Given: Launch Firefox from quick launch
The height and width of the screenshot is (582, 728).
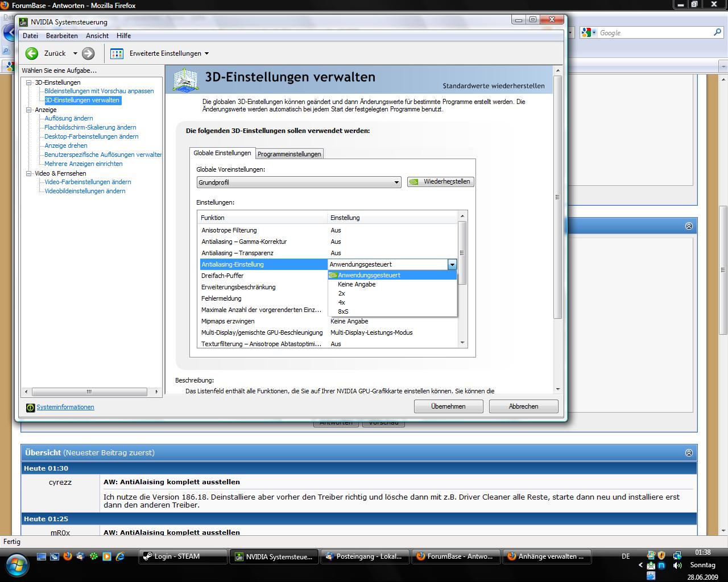Looking at the screenshot, I should [68, 556].
